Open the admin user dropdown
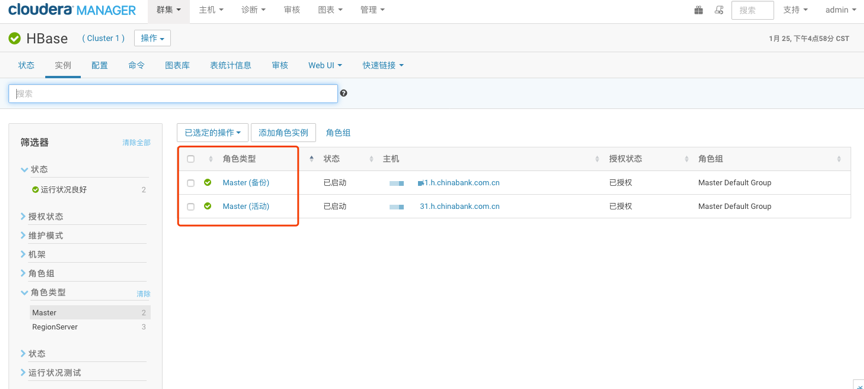Screen dimensions: 864x389 840,10
